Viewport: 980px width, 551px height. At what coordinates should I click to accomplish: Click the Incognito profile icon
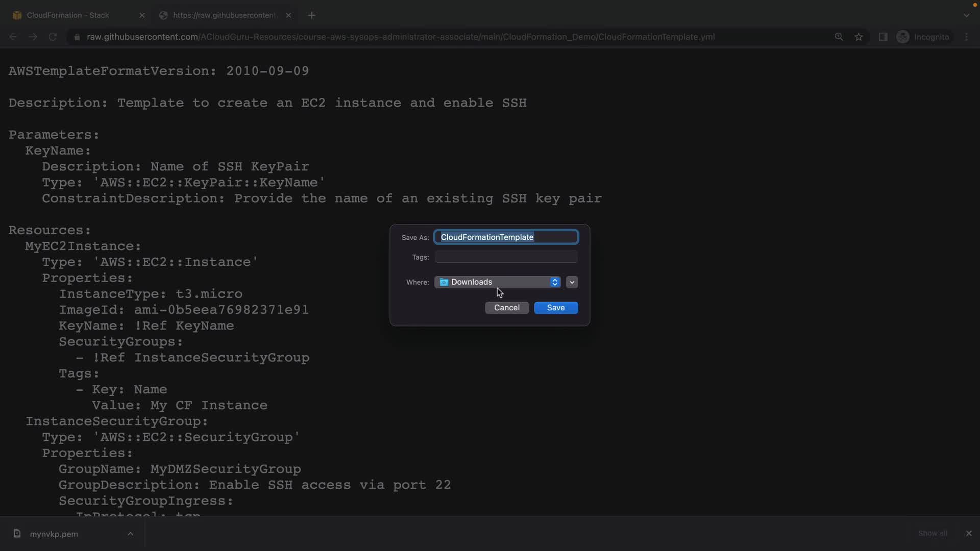[902, 37]
